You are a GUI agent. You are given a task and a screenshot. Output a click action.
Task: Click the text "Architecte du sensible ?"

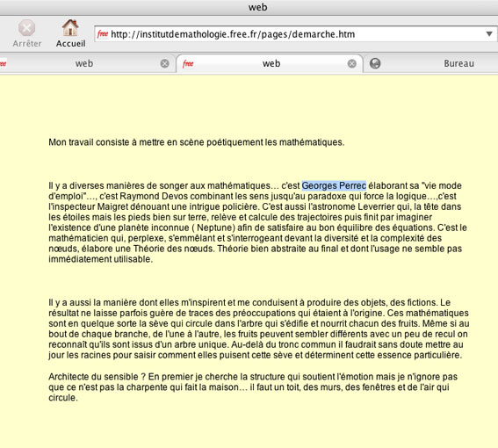pyautogui.click(x=97, y=377)
